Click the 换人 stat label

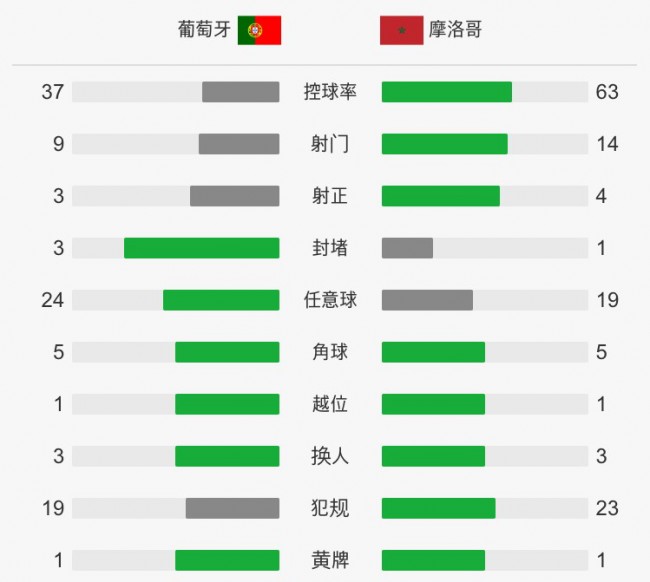coord(330,456)
